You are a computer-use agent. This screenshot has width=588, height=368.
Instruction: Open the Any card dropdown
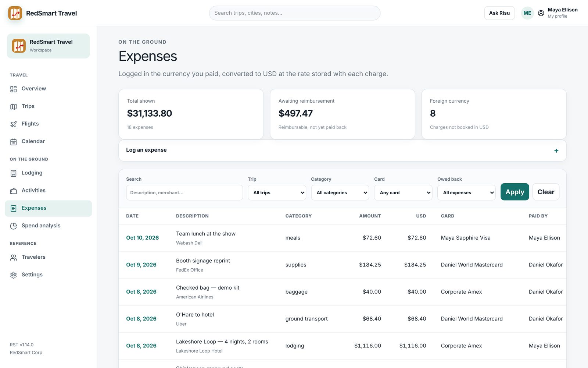click(x=403, y=192)
